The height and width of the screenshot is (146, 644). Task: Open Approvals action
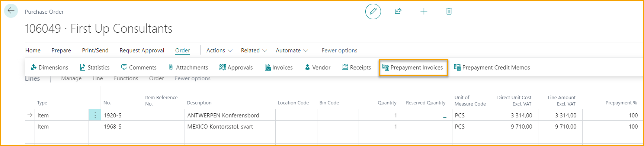point(236,67)
